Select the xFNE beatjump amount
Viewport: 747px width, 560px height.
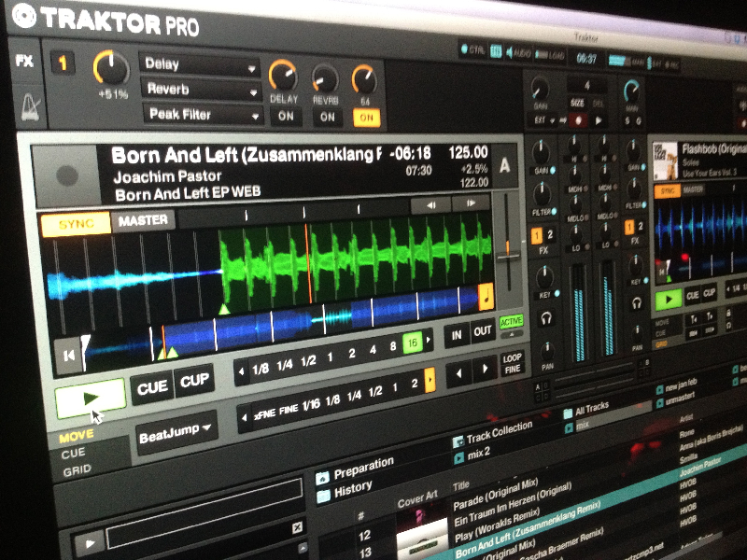tap(264, 414)
